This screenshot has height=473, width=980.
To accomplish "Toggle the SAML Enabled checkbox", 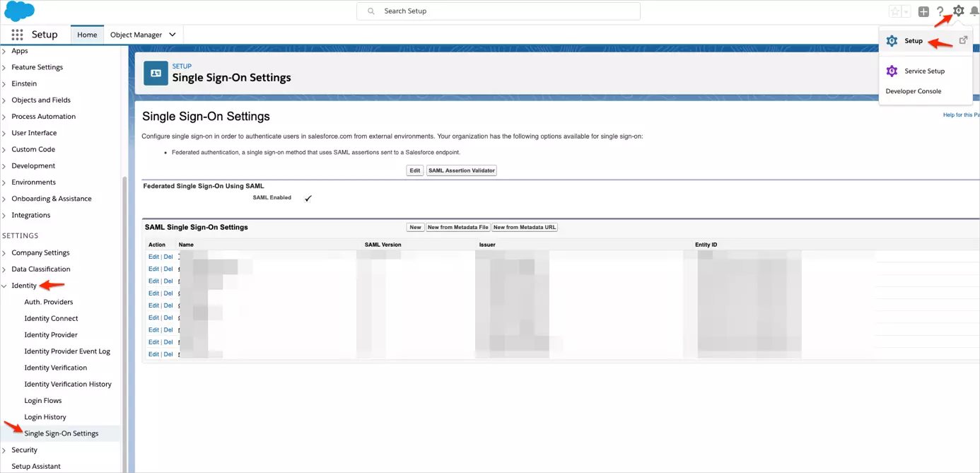I will 308,199.
